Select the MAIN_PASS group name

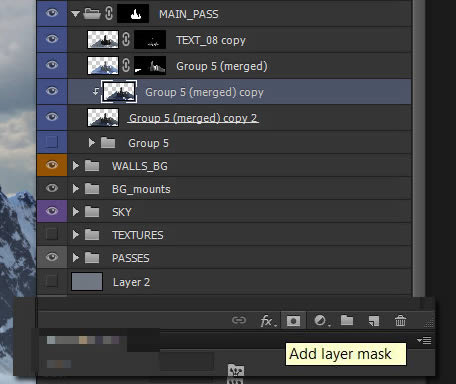coord(189,14)
